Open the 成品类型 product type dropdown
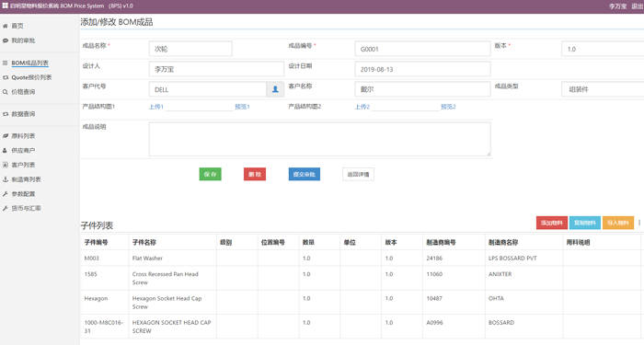The height and width of the screenshot is (345, 644). pos(603,89)
